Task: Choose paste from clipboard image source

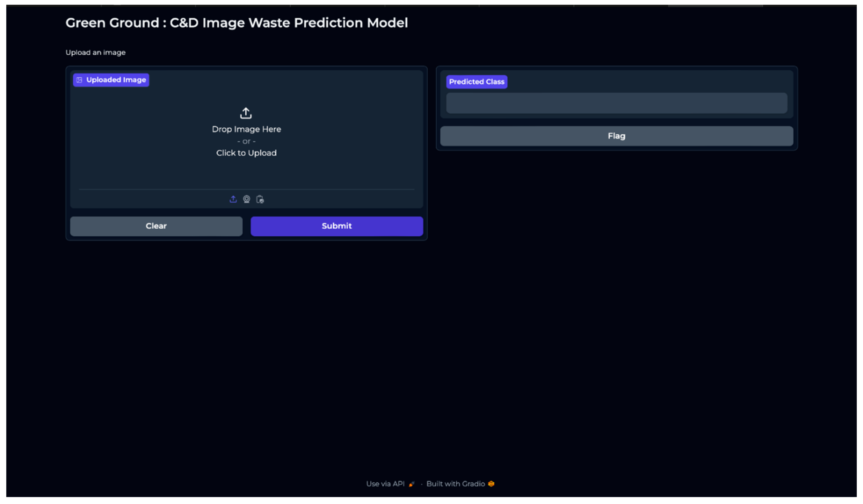Action: pos(260,199)
